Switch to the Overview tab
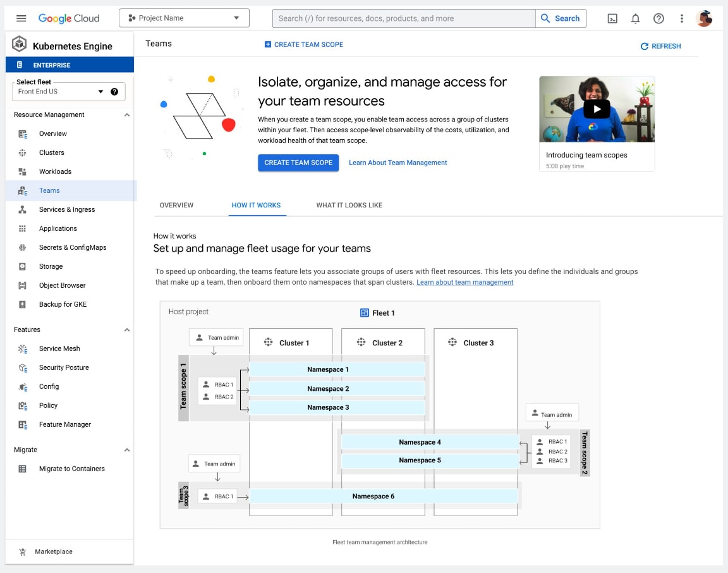 [x=176, y=206]
